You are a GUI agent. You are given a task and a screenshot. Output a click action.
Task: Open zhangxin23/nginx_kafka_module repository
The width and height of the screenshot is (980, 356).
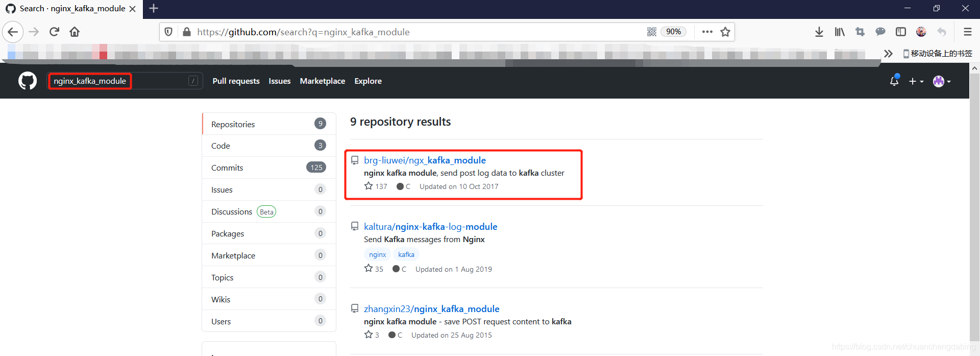pos(431,308)
